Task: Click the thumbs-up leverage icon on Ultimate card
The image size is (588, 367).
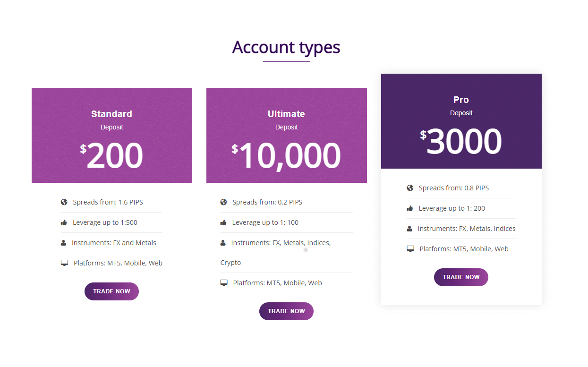Action: [223, 222]
